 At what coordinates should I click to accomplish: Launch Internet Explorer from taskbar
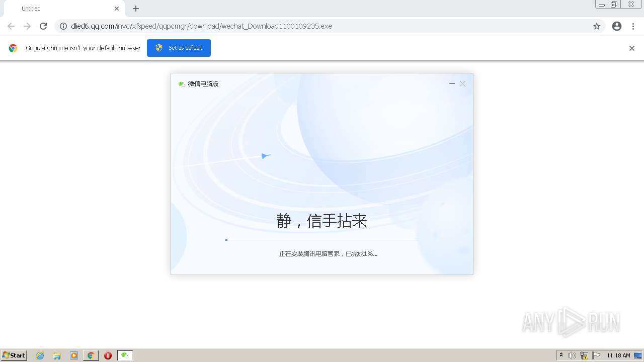click(x=40, y=355)
